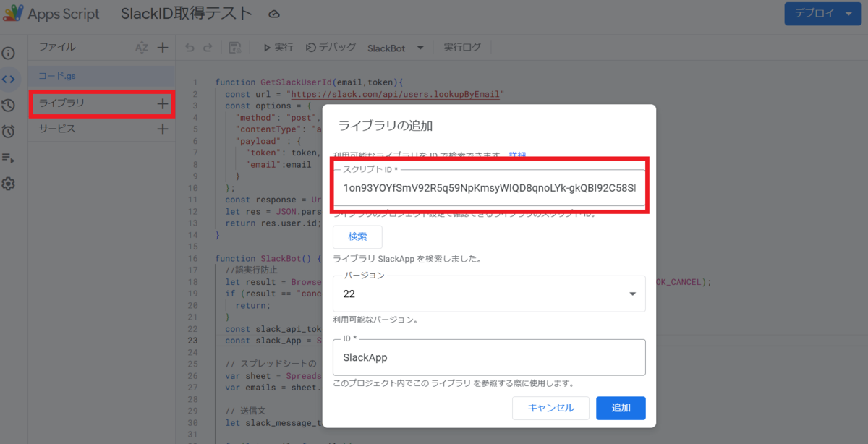Click the サービス section label

pyautogui.click(x=57, y=129)
